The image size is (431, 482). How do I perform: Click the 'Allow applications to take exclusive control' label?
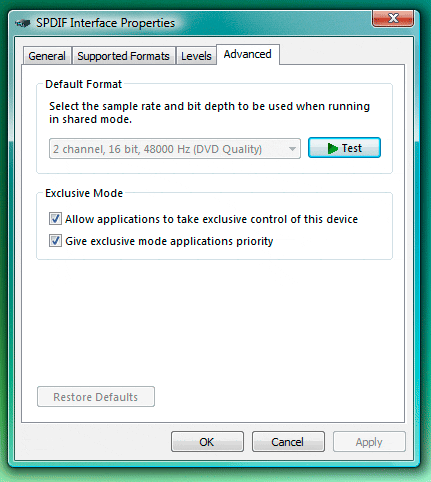(x=211, y=219)
